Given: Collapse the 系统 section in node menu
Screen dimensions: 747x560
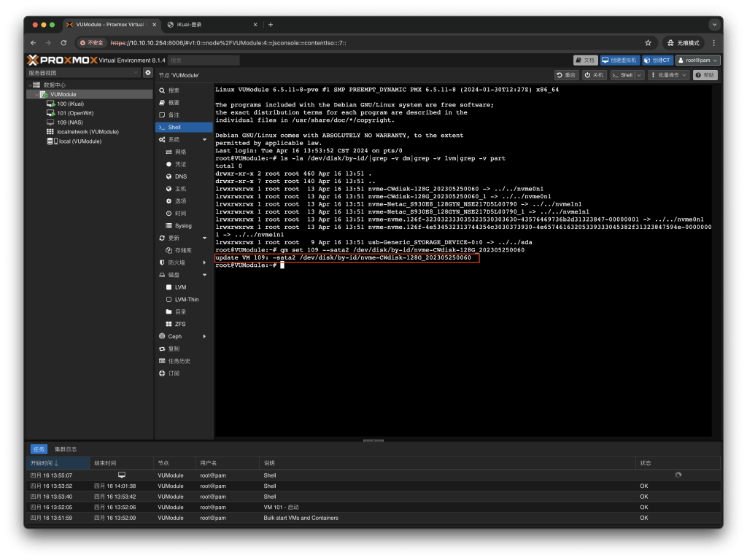Looking at the screenshot, I should [x=204, y=139].
